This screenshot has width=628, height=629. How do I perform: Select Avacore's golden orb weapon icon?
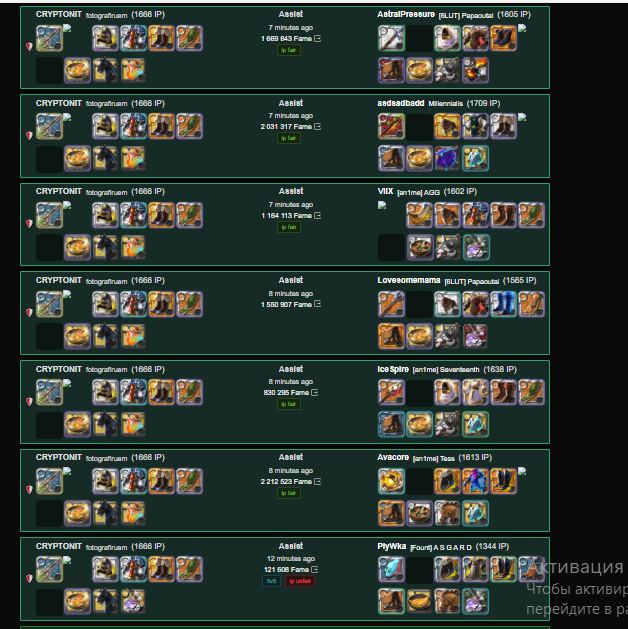point(391,481)
